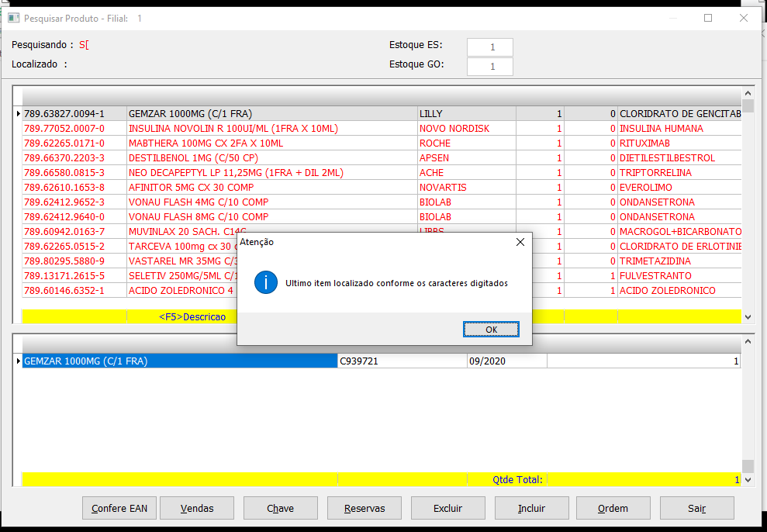Maximize the Pesquisar Produto window
The image size is (767, 532).
point(708,18)
